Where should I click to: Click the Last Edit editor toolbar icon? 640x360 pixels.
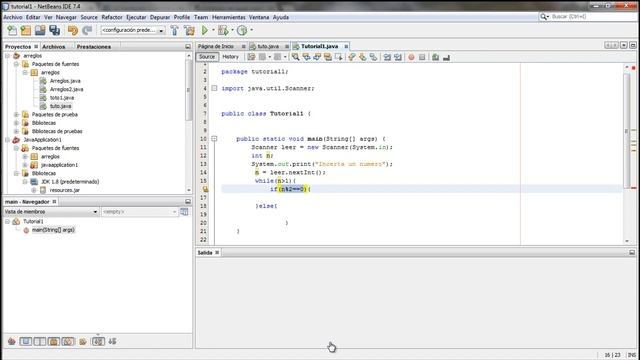[x=251, y=57]
